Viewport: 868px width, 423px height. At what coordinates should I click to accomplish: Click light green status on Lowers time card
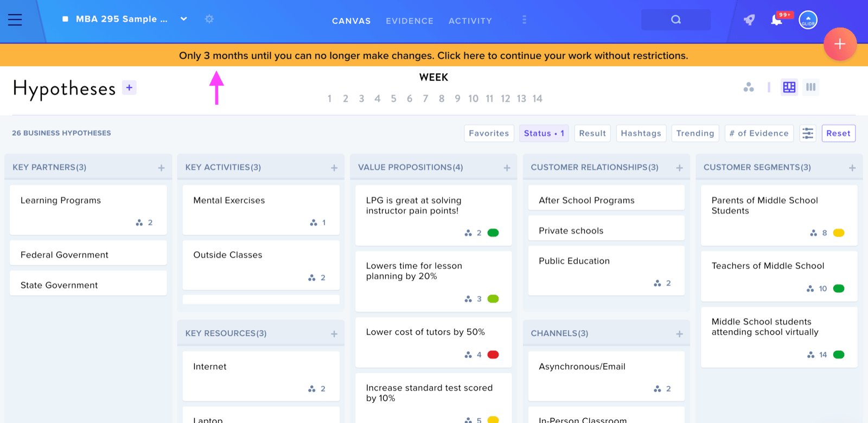coord(493,299)
